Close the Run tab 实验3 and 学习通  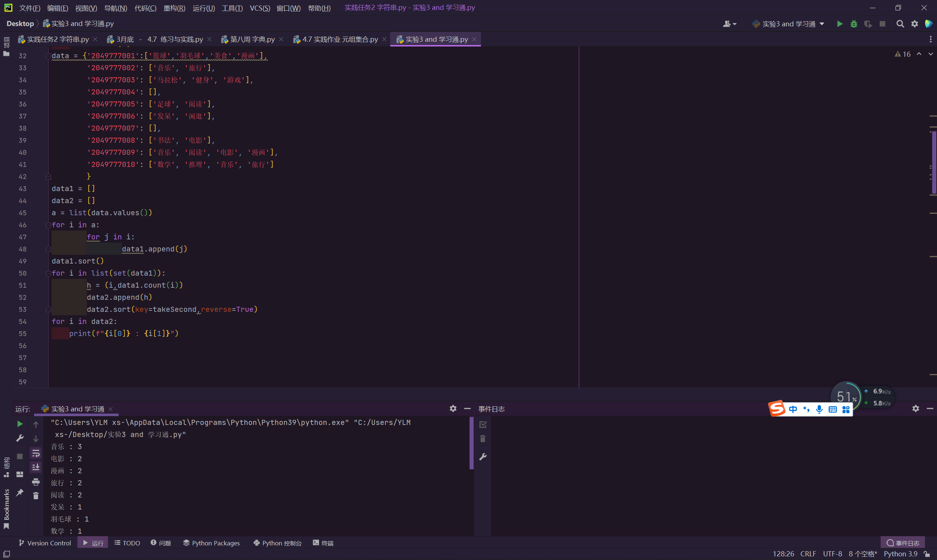pyautogui.click(x=111, y=409)
